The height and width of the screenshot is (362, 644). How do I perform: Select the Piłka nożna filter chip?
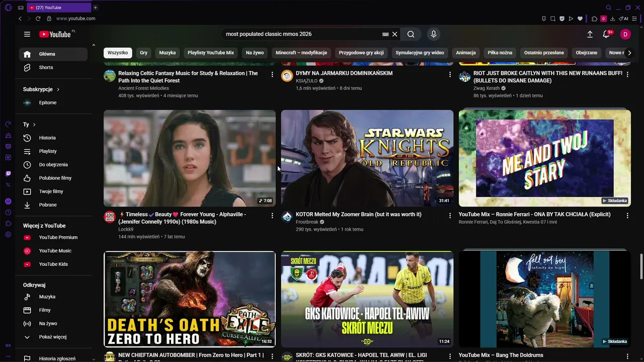tap(500, 53)
